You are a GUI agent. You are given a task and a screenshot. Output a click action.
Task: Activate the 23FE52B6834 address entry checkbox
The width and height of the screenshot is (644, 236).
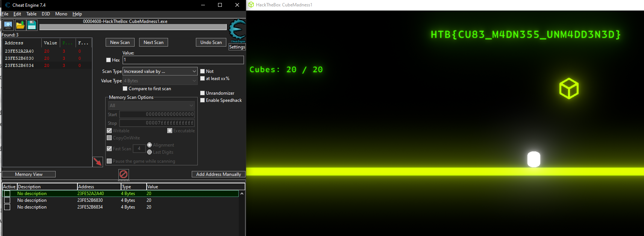pyautogui.click(x=7, y=207)
